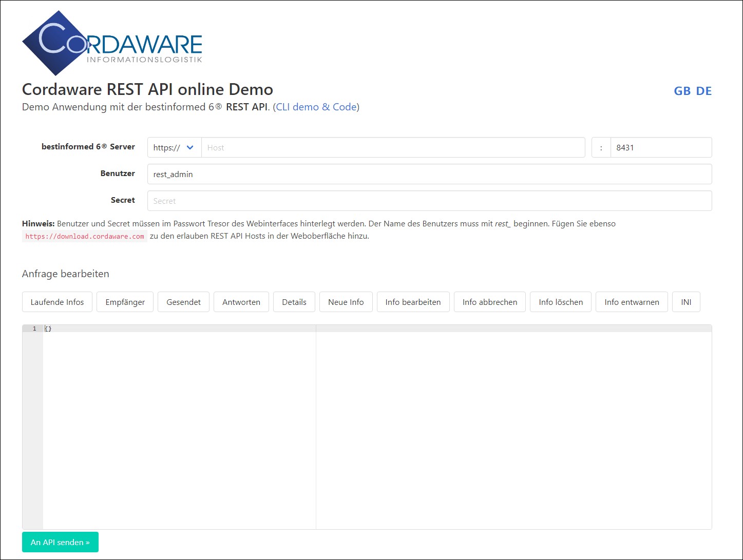The height and width of the screenshot is (560, 743).
Task: Click the Benutzer field with rest_admin
Action: pyautogui.click(x=429, y=174)
